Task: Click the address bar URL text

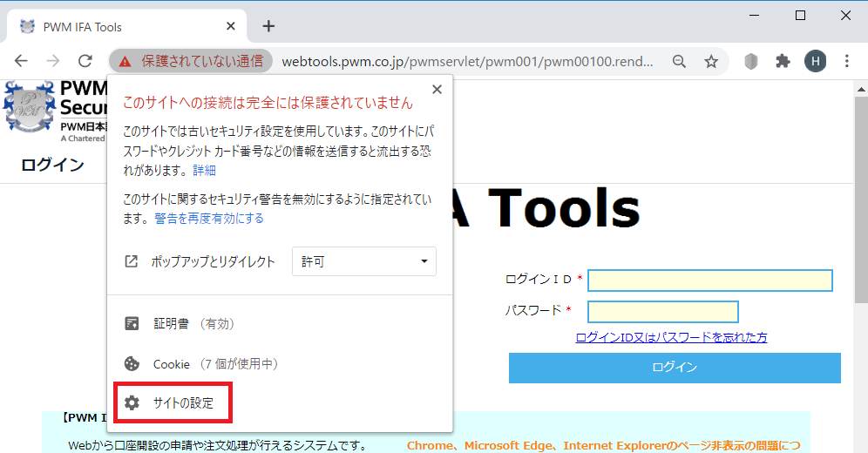Action: [467, 61]
